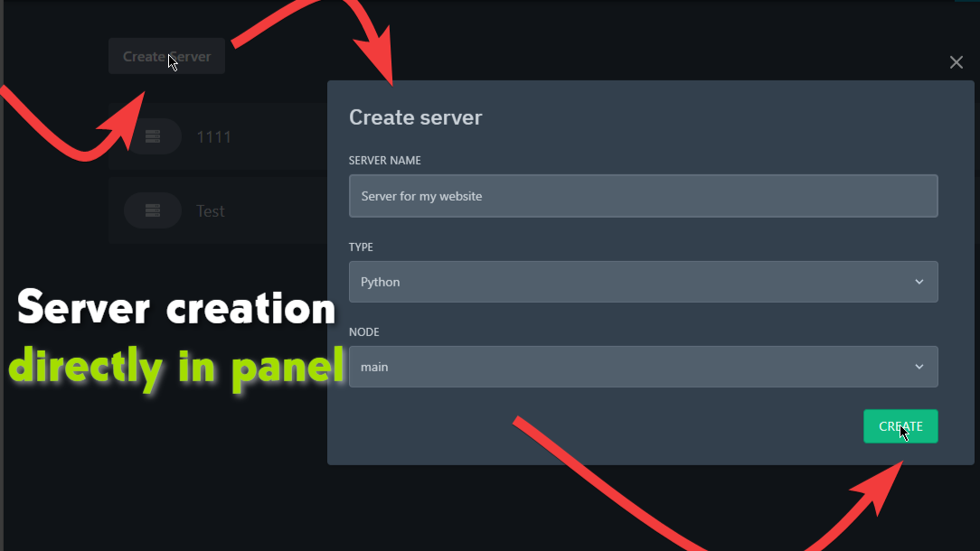
Task: Close the Create server dialog with X
Action: 956,62
